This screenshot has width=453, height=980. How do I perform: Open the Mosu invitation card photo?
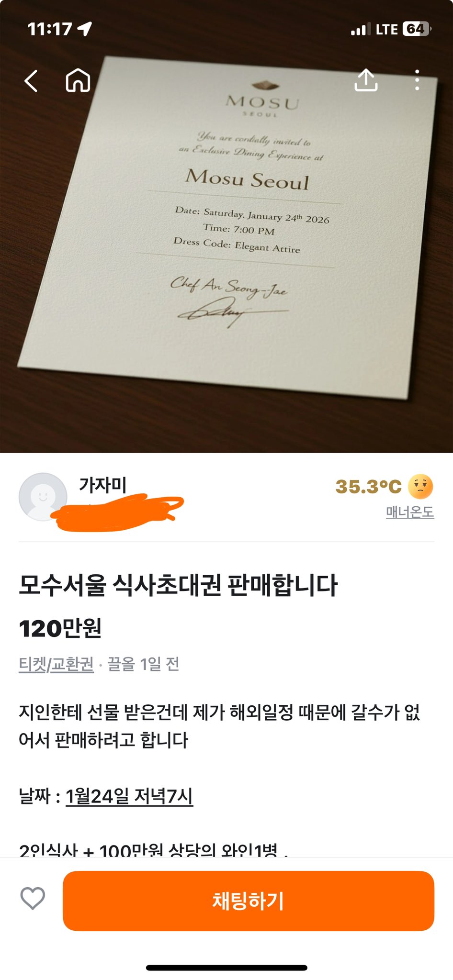pyautogui.click(x=226, y=226)
